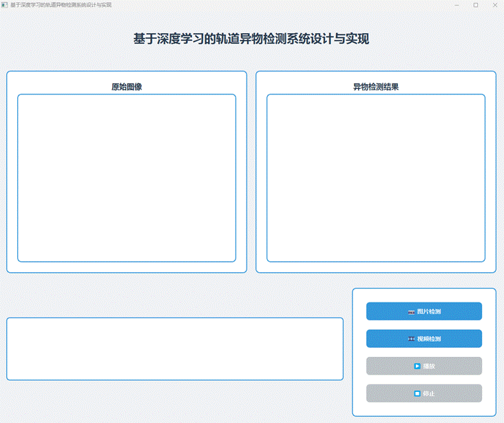Maximize the application window

pos(476,5)
